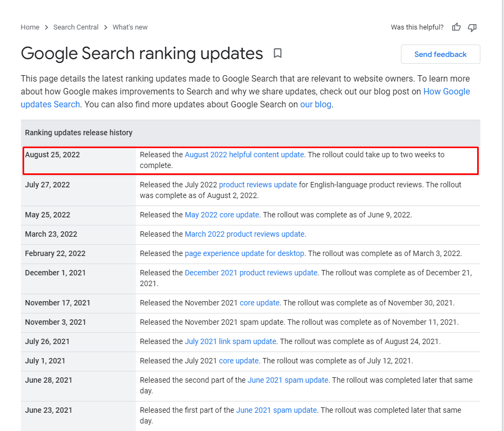
Task: Open November 2021 core update link
Action: coord(260,303)
